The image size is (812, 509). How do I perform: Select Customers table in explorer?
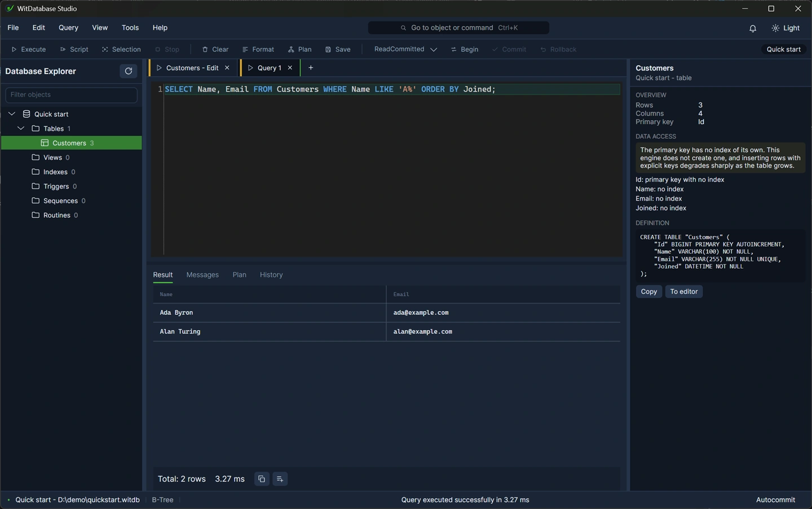pos(72,143)
